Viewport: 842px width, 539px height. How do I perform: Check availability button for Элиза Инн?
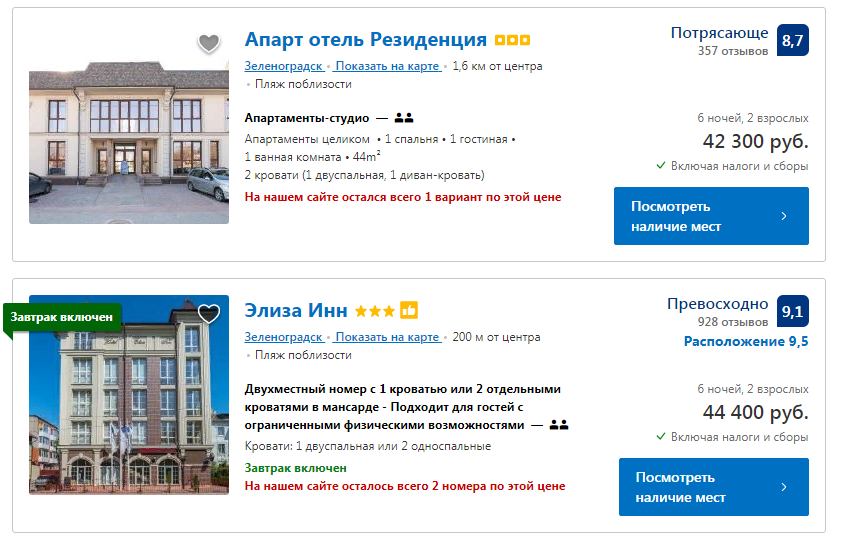pyautogui.click(x=714, y=487)
